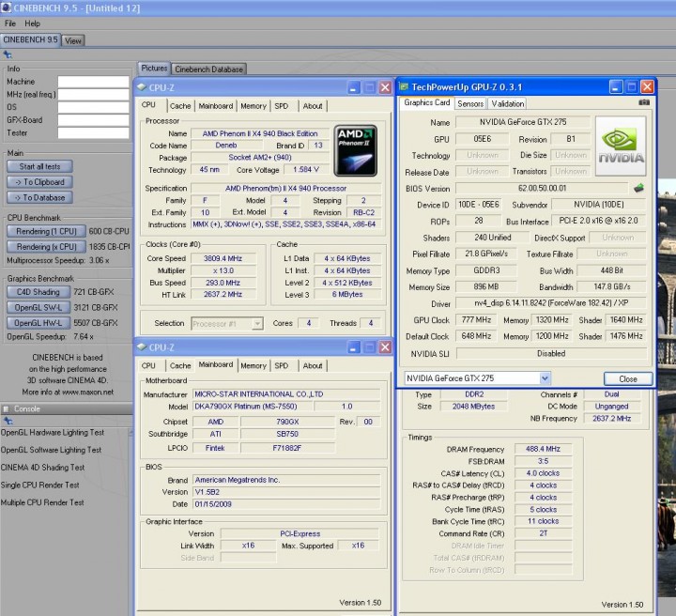Close the lower CPU-Z window

point(386,347)
